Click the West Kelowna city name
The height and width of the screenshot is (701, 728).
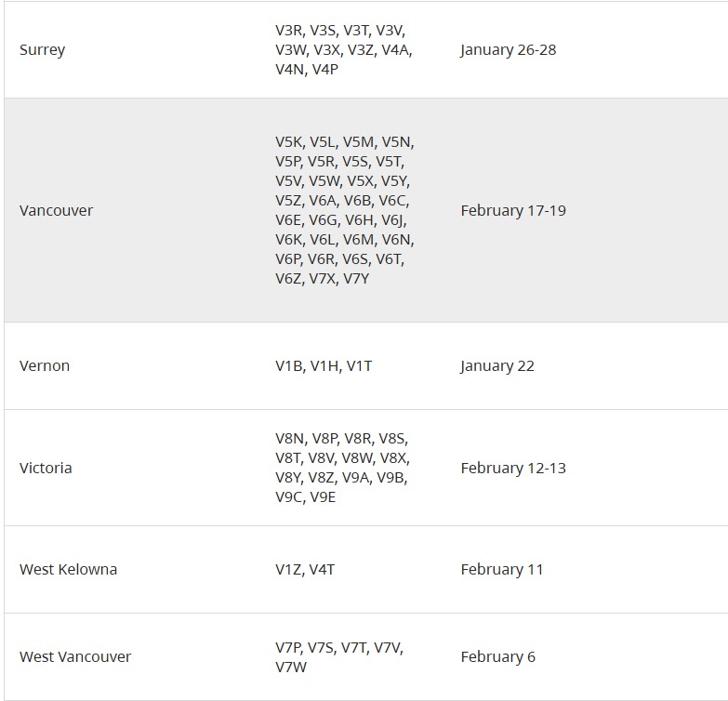pyautogui.click(x=68, y=570)
